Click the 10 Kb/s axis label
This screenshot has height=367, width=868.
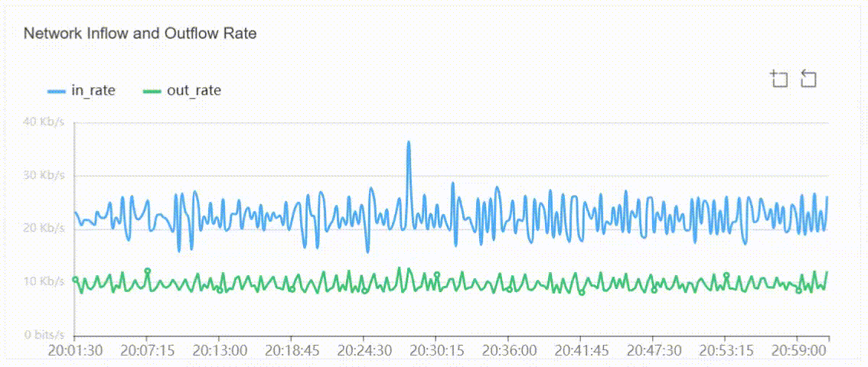[x=44, y=282]
